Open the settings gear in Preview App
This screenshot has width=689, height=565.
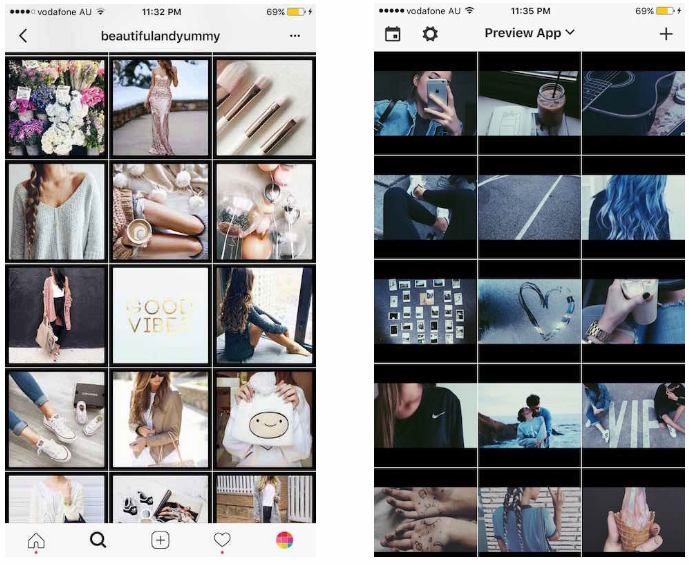click(430, 33)
